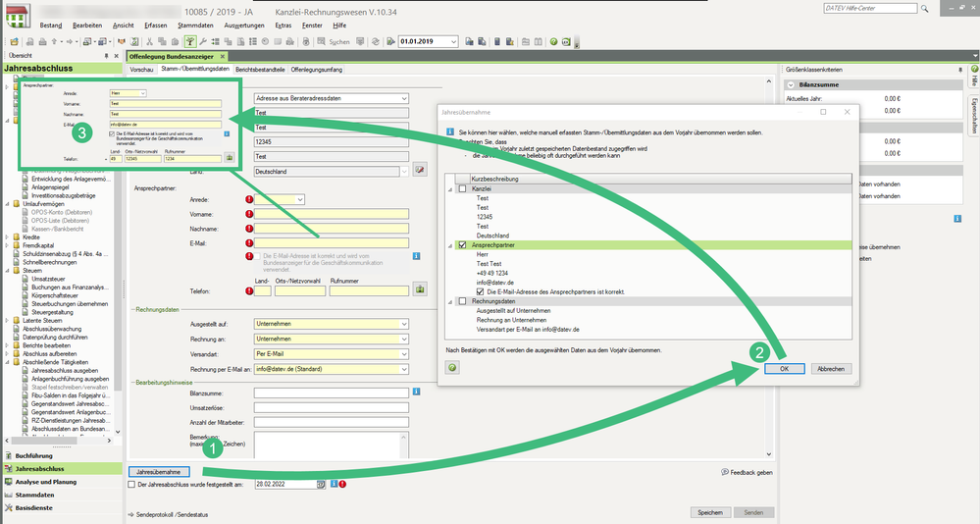Collapse the Rechnungsdaten group in dialog

click(450, 301)
